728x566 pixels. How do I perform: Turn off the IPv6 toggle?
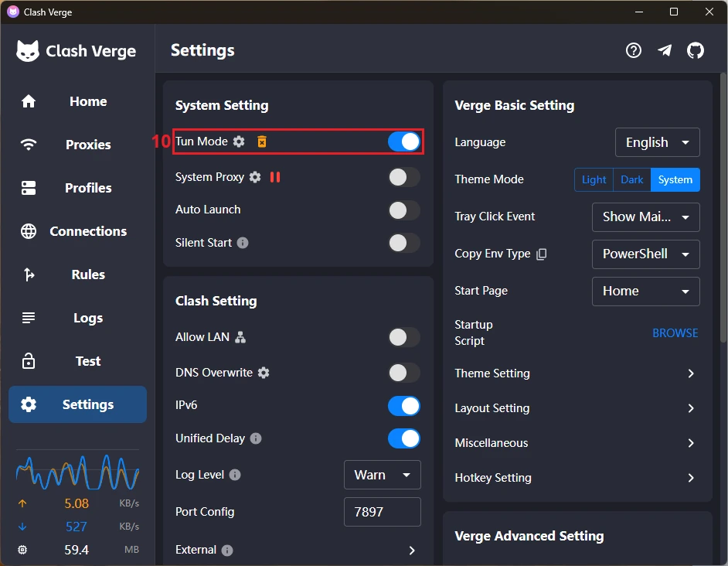(404, 406)
